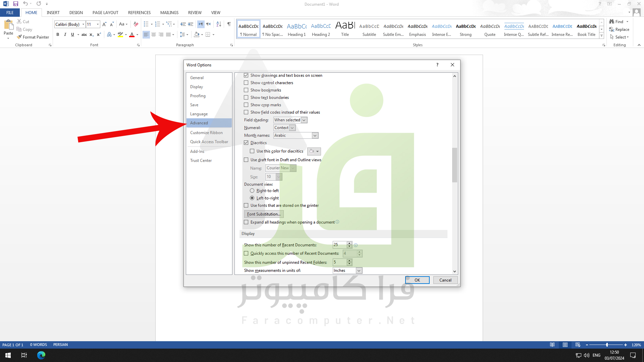
Task: Open the font size dropdown
Action: pyautogui.click(x=98, y=24)
